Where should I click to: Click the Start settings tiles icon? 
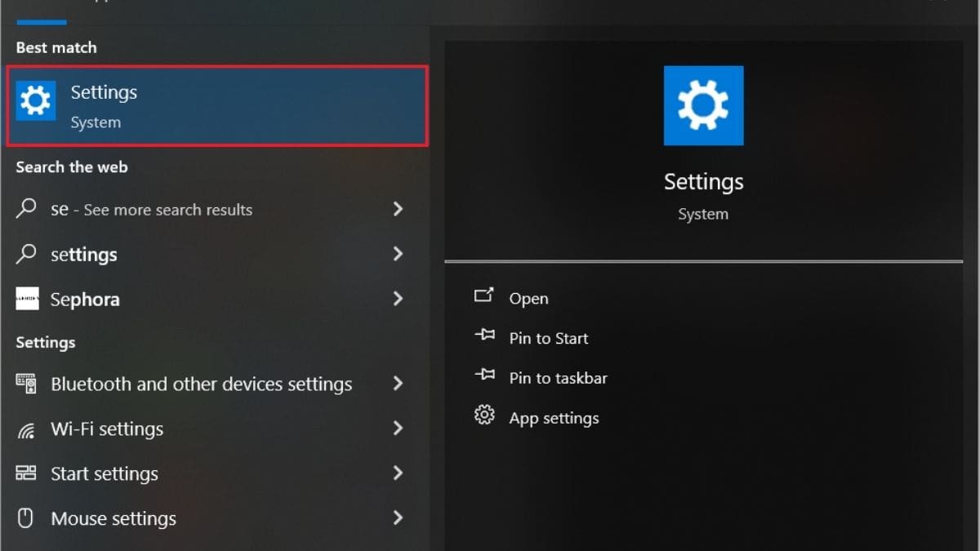pos(26,473)
